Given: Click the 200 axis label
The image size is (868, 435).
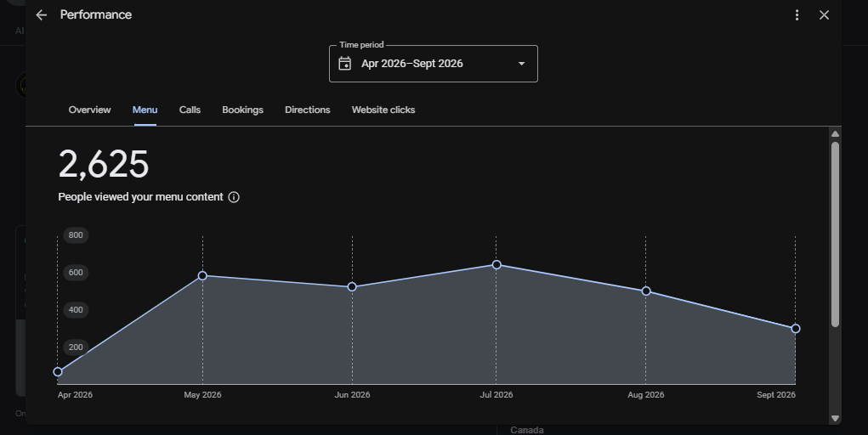Looking at the screenshot, I should [76, 347].
